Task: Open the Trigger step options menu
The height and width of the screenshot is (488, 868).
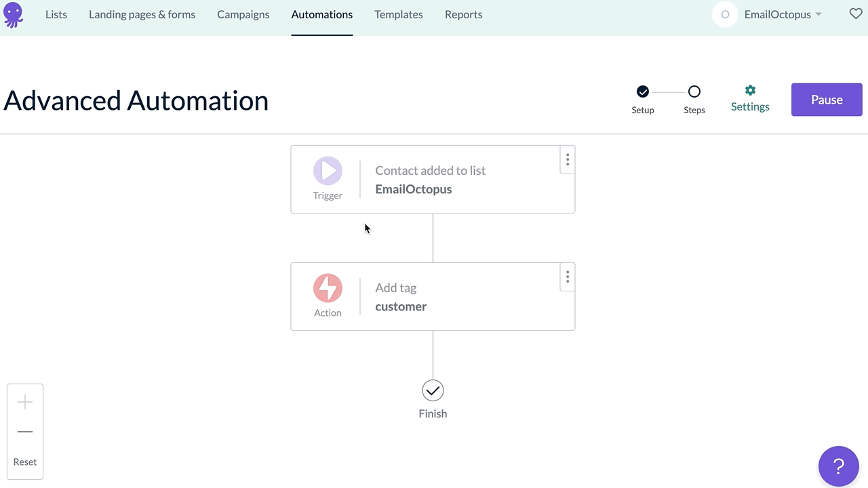Action: click(568, 160)
